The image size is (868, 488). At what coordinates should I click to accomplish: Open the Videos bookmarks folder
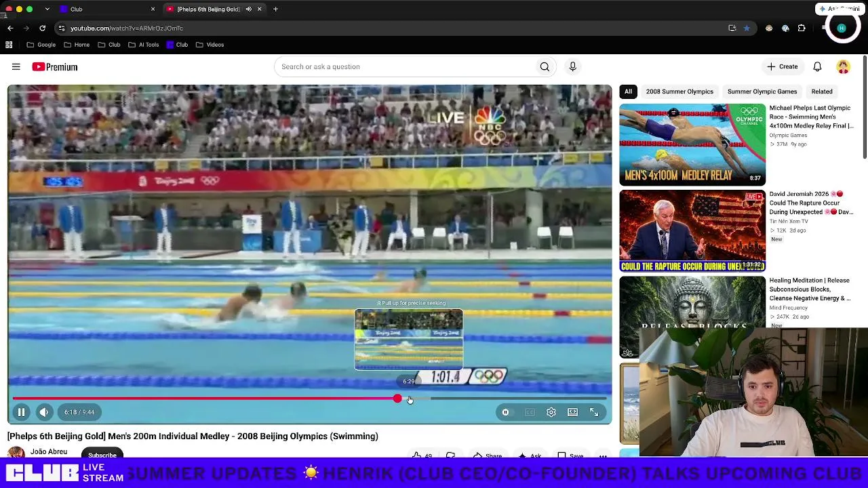point(210,45)
